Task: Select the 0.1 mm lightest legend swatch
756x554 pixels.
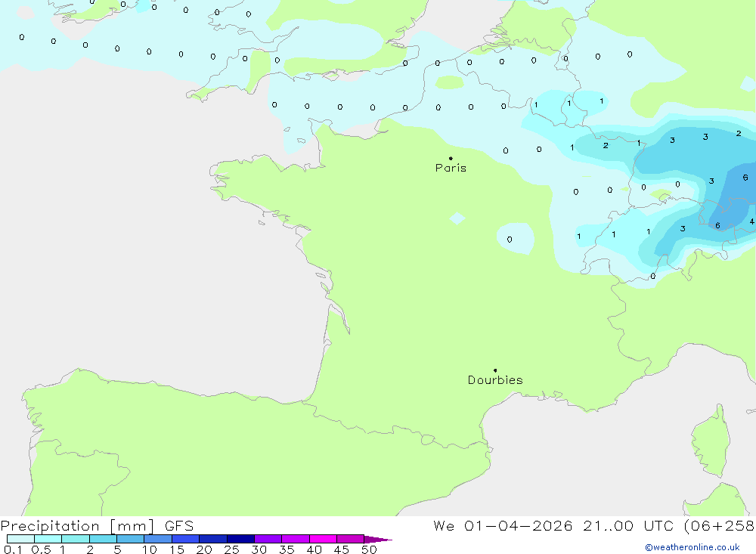Action: (20, 539)
